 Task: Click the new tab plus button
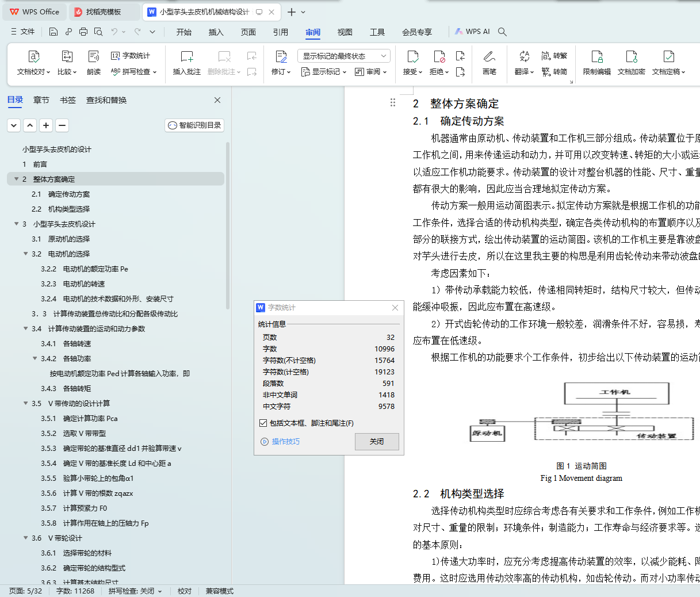[x=292, y=12]
